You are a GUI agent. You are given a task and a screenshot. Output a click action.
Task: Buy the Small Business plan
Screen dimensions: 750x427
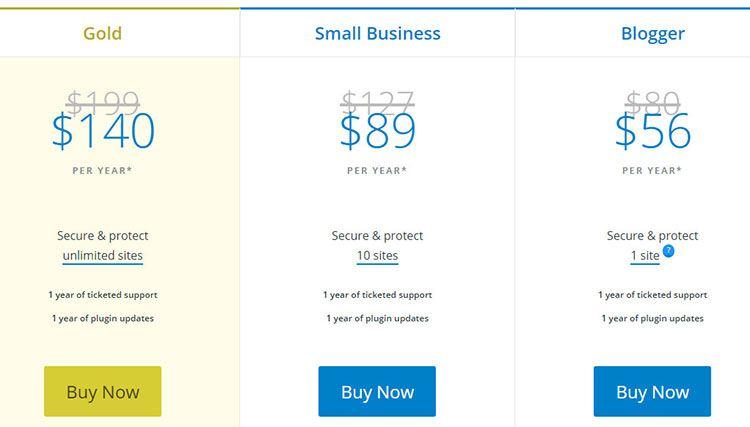click(377, 392)
